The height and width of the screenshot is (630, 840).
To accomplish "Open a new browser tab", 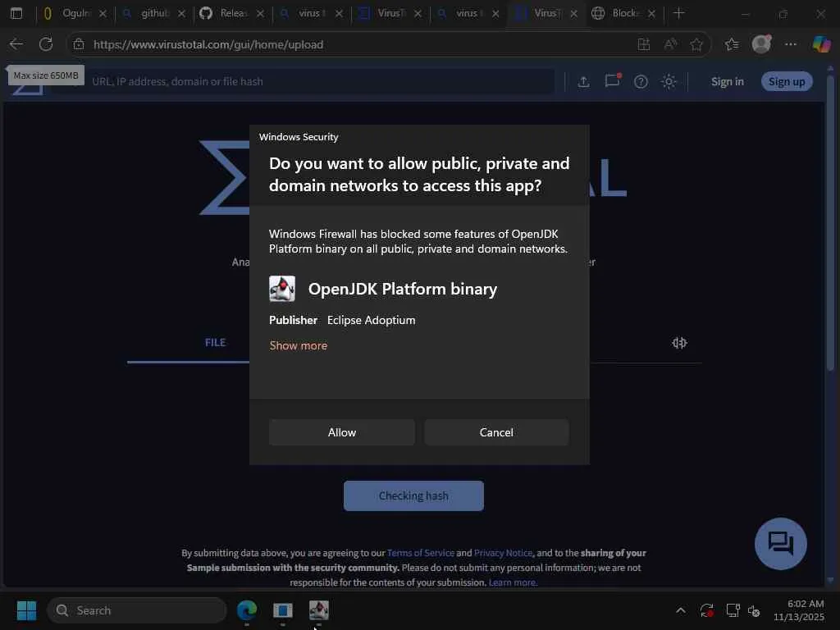I will coord(678,13).
